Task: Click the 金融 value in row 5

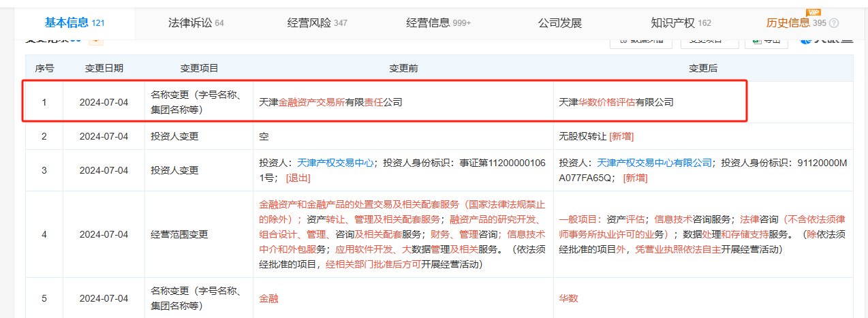Action: pyautogui.click(x=268, y=298)
